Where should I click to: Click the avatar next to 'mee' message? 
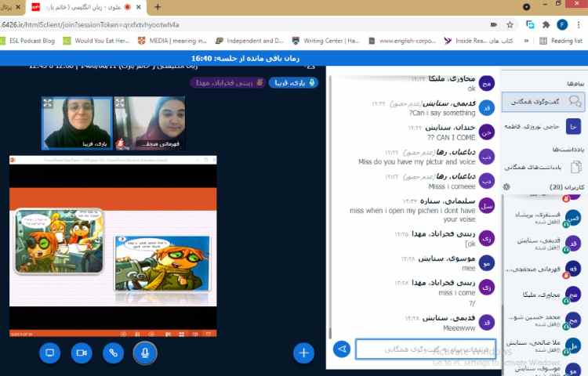click(487, 263)
